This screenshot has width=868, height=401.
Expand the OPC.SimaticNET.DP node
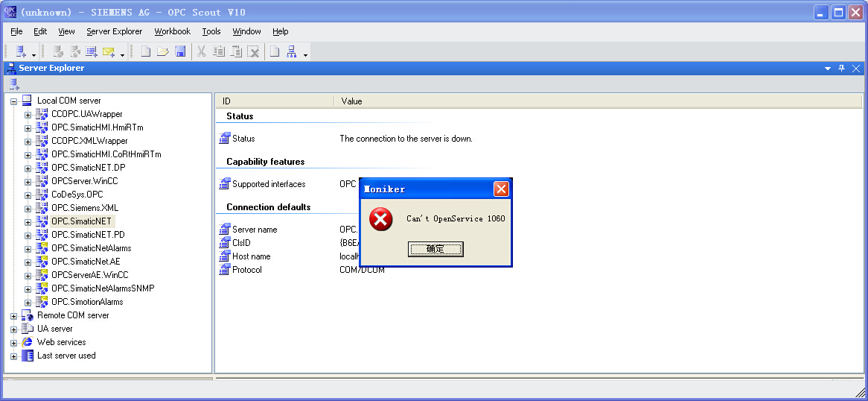[x=28, y=168]
